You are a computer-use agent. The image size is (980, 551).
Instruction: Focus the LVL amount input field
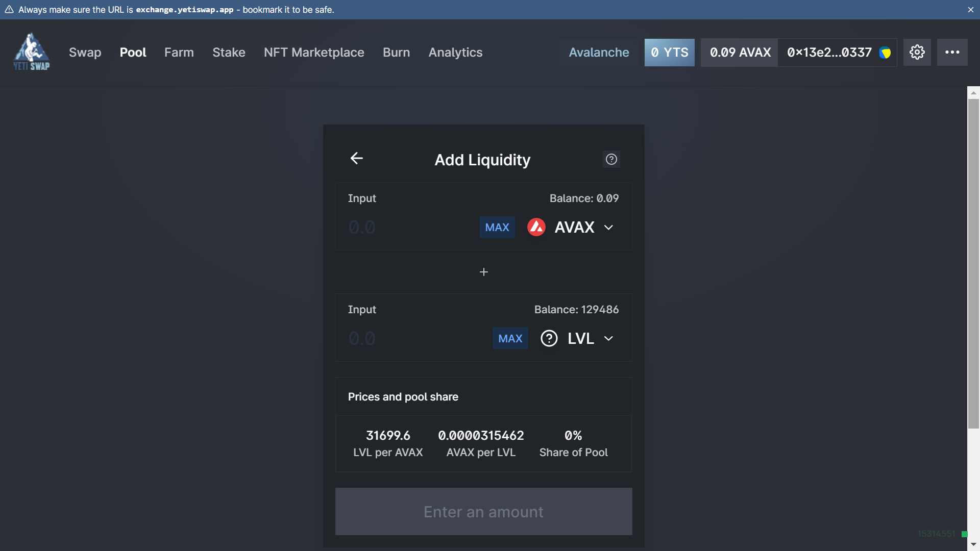point(418,338)
